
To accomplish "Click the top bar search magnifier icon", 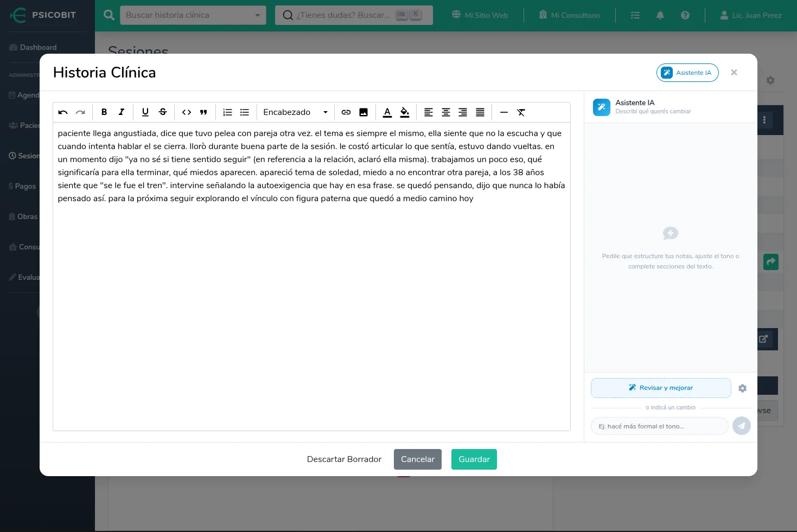I will point(109,15).
